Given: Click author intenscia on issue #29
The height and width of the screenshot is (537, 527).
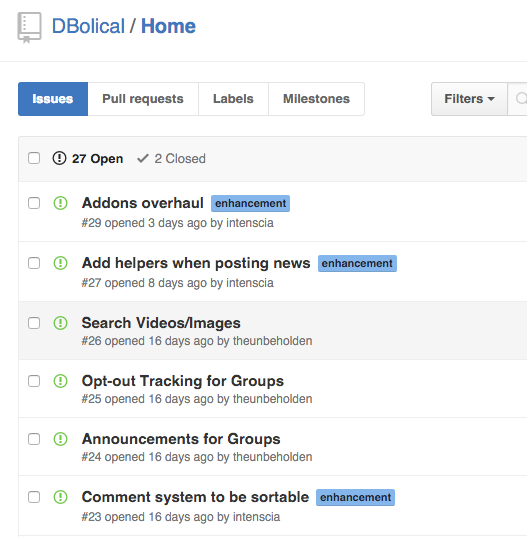Looking at the screenshot, I should [x=250, y=223].
